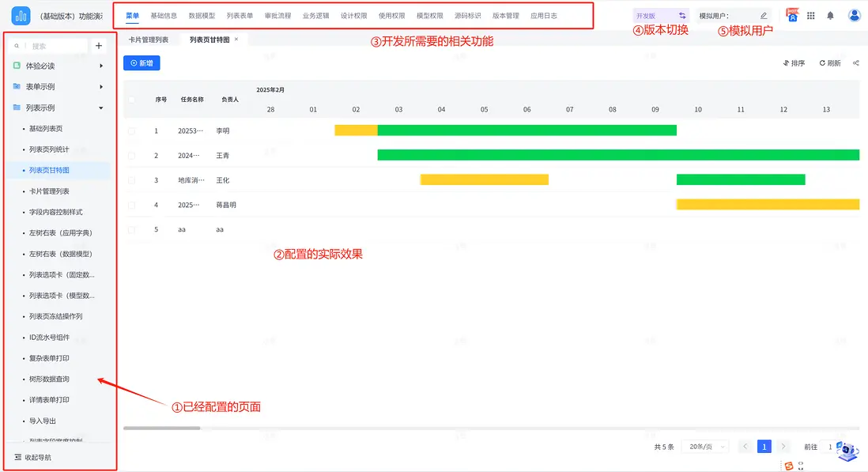The width and height of the screenshot is (868, 472).
Task: Click the share icon beside 刷新
Action: tap(856, 63)
